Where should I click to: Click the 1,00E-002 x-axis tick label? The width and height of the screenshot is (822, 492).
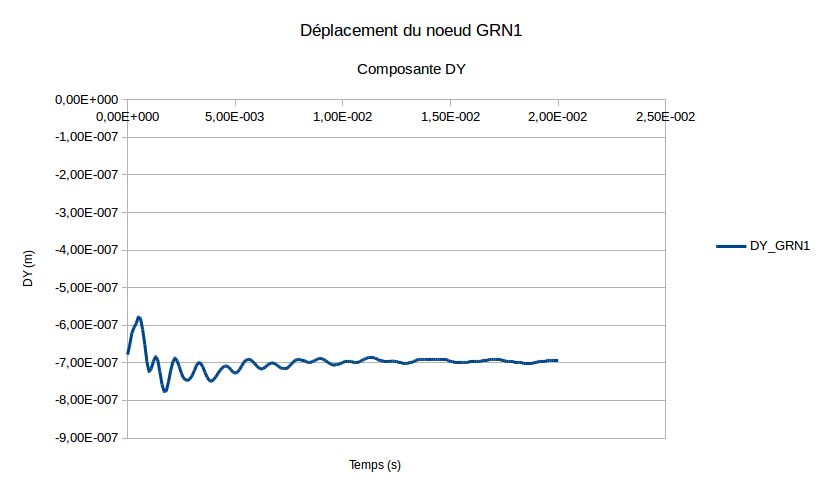pos(343,117)
